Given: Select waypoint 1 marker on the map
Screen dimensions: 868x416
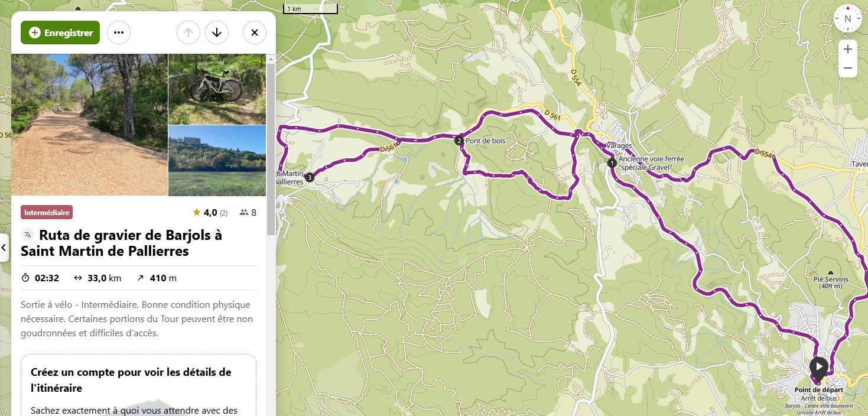Looking at the screenshot, I should [x=612, y=162].
